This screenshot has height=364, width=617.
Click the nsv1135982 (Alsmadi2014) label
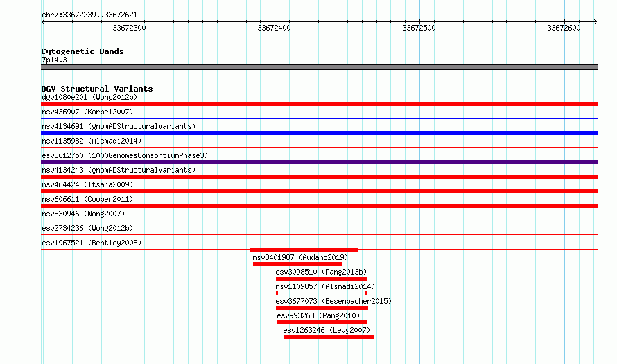pyautogui.click(x=92, y=141)
